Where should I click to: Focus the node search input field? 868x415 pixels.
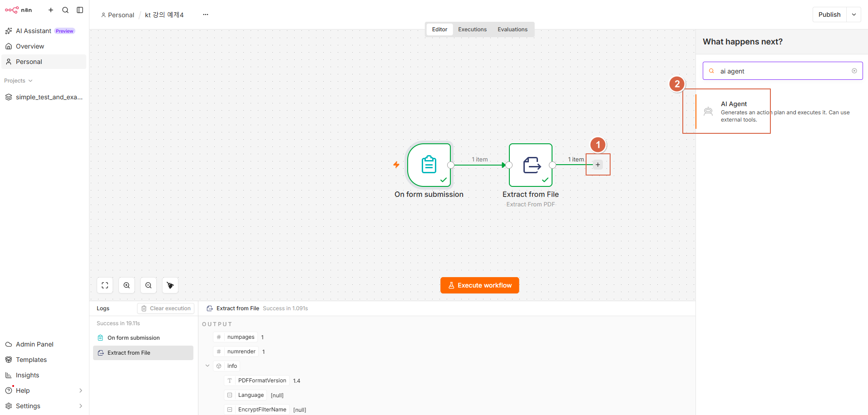coord(783,71)
